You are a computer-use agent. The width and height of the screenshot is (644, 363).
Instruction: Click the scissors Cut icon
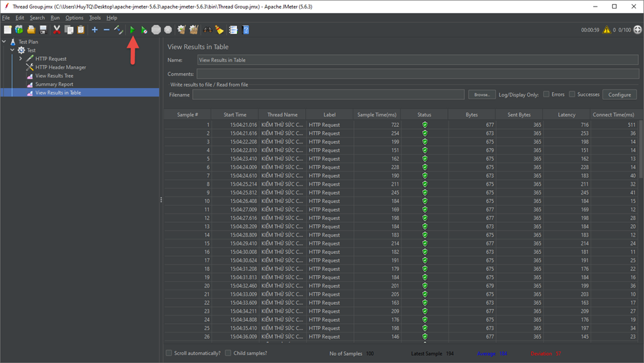[x=57, y=30]
